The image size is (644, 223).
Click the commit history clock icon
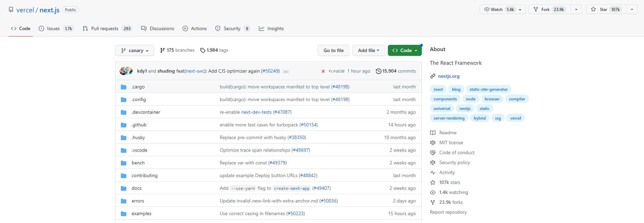click(378, 71)
